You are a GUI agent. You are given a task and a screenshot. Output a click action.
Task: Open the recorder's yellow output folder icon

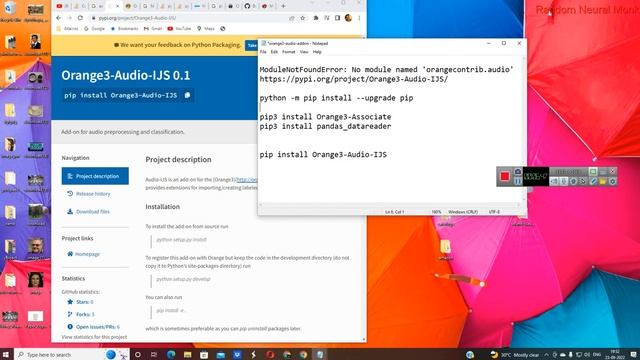pyautogui.click(x=603, y=181)
